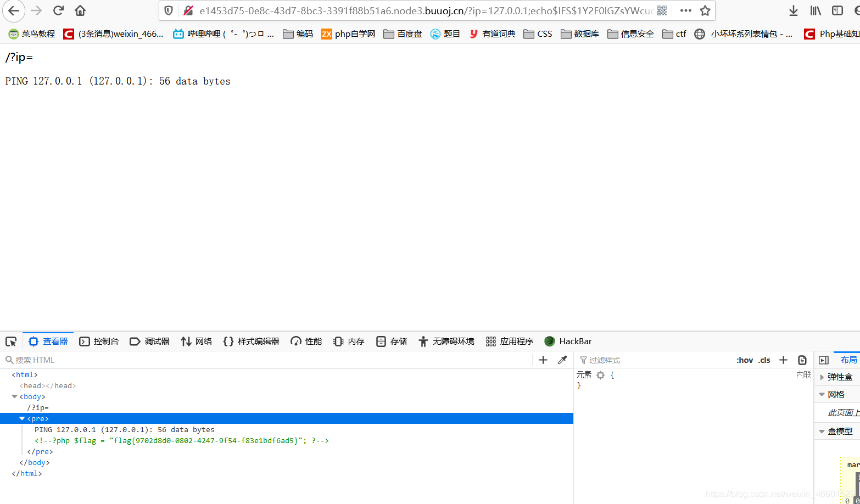Image resolution: width=860 pixels, height=504 pixels.
Task: Open the 小坏坏系列表情包 bookmark
Action: click(744, 34)
